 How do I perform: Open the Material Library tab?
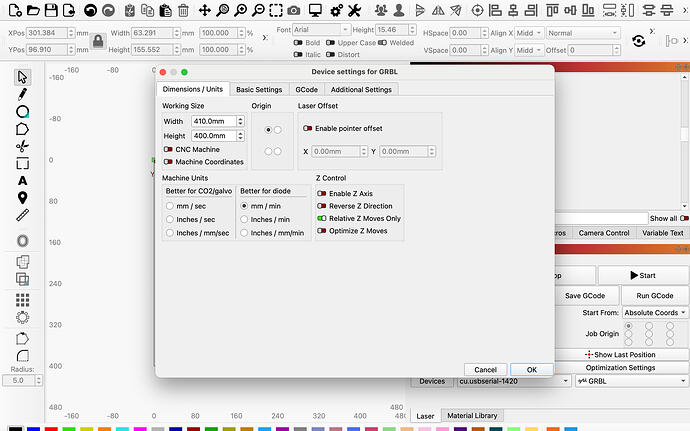tap(474, 416)
